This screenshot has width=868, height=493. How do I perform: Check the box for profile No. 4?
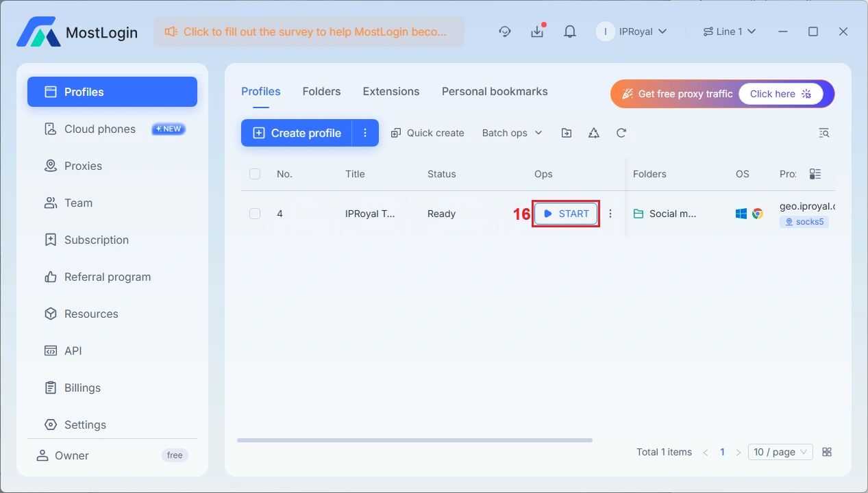coord(255,214)
